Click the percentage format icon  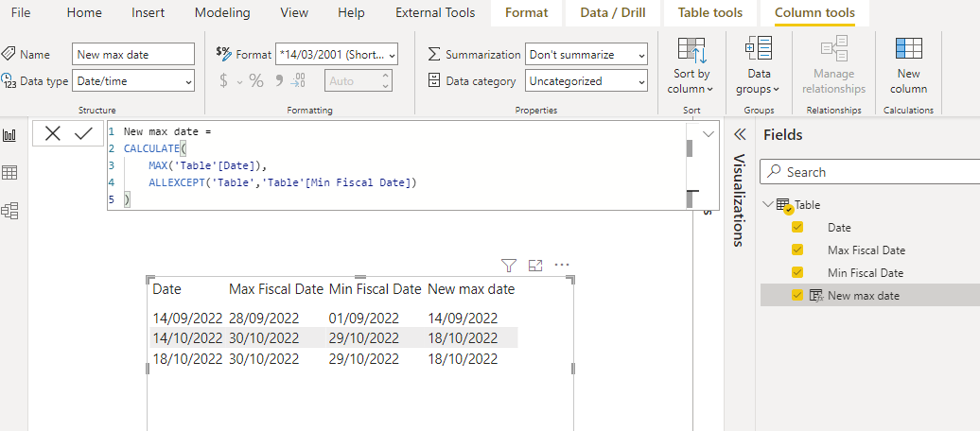click(x=256, y=81)
